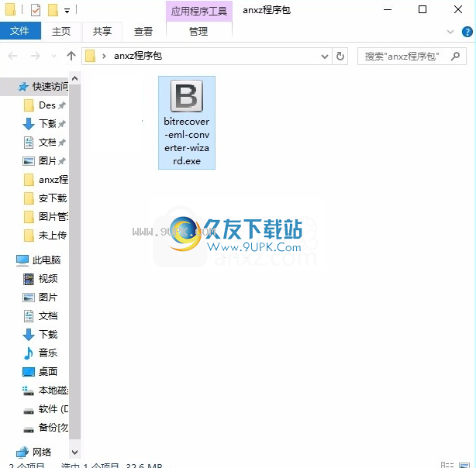Viewport: 476px width, 468px height.
Task: Click the search magnifier icon
Action: 455,56
